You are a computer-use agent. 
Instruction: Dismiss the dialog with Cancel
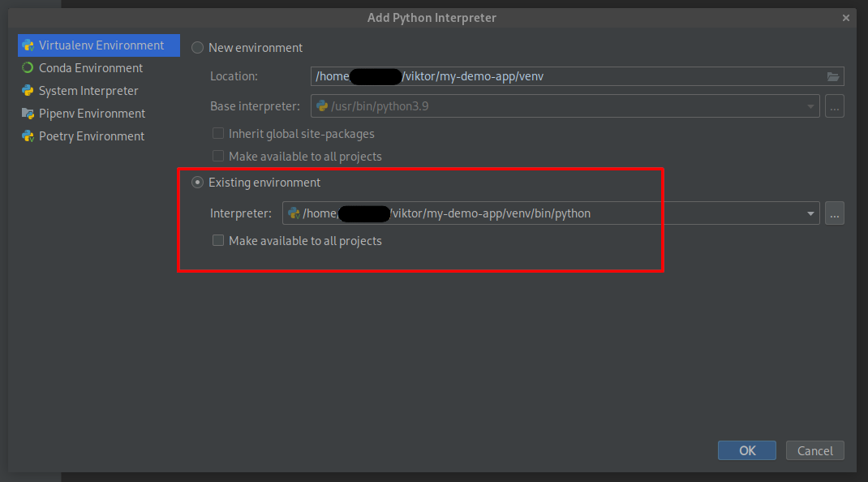[x=814, y=450]
